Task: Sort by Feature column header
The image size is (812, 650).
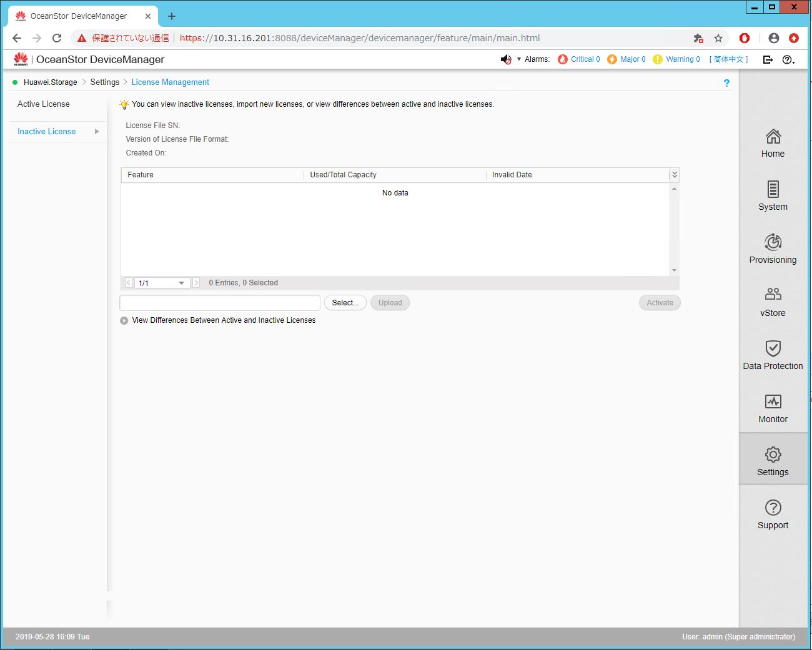Action: (x=212, y=175)
